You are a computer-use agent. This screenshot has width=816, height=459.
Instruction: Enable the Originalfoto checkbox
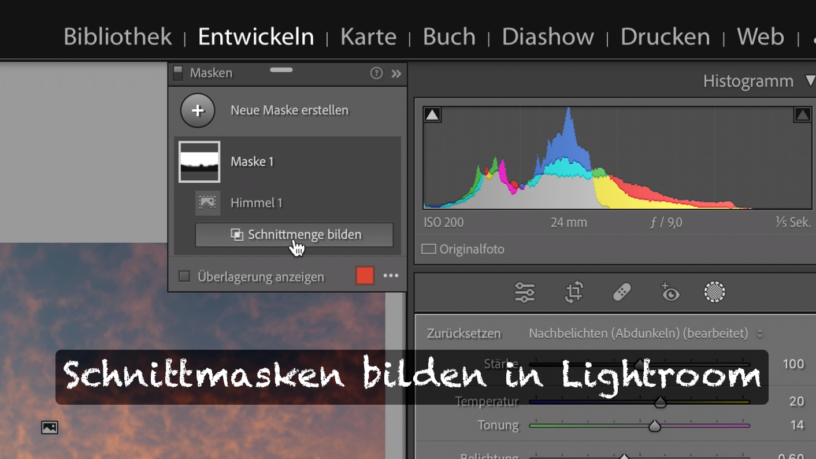tap(428, 249)
